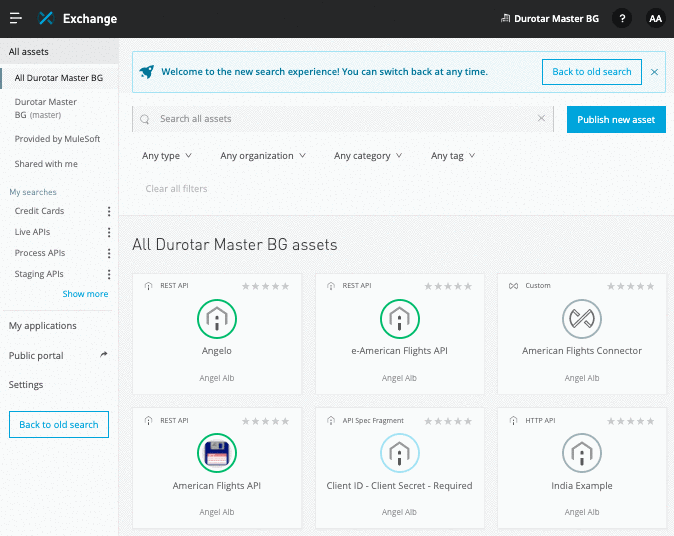Click HTTP API type icon on India Example

coord(513,420)
